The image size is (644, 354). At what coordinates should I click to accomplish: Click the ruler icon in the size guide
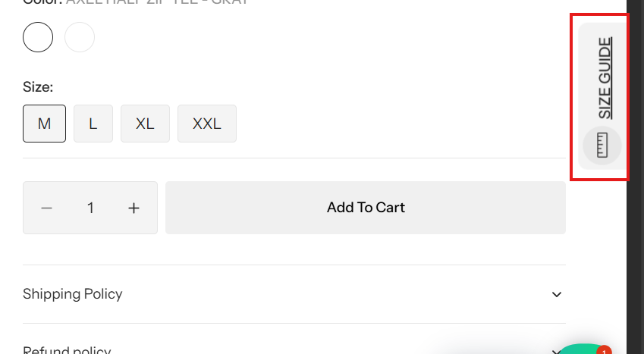pyautogui.click(x=602, y=145)
